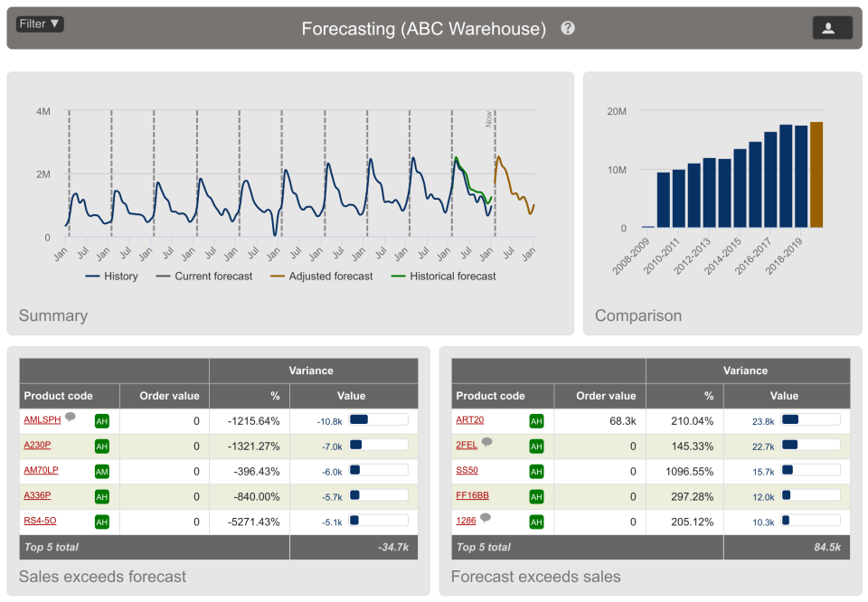Click the Comparison panel title
Image resolution: width=868 pixels, height=602 pixels.
pyautogui.click(x=638, y=315)
